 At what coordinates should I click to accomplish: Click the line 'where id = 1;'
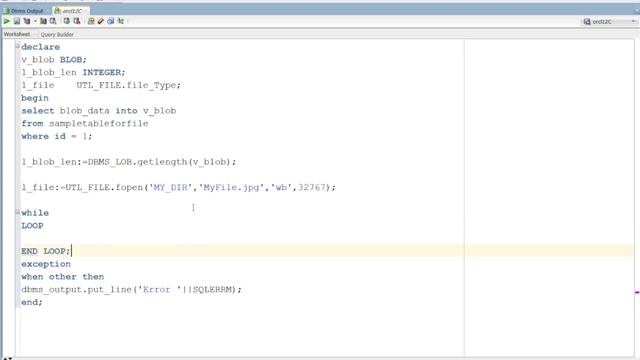pyautogui.click(x=56, y=136)
